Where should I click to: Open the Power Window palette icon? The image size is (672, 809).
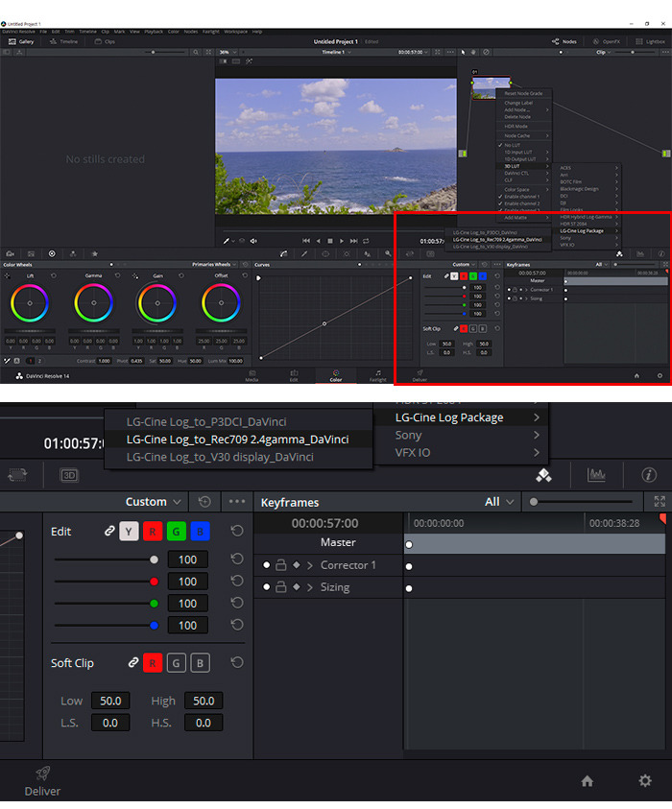[325, 254]
